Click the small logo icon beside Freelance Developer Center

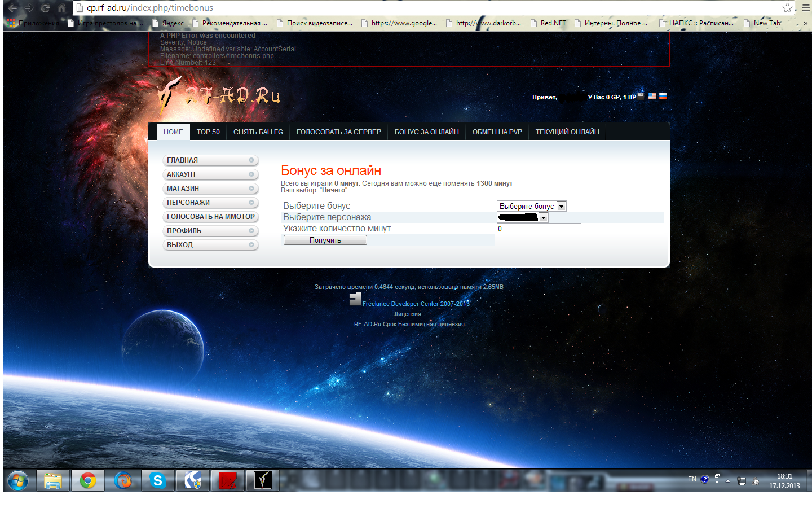[355, 299]
